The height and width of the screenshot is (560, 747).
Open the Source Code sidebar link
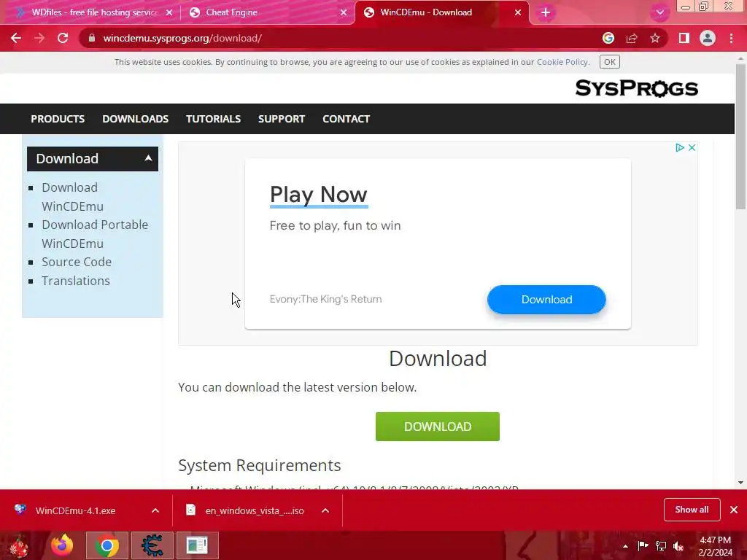76,262
